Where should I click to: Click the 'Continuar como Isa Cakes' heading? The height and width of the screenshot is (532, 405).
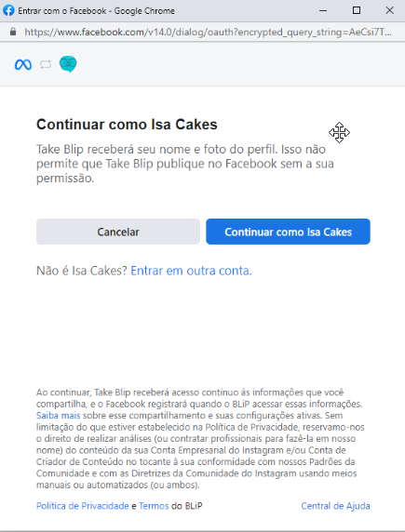point(127,125)
